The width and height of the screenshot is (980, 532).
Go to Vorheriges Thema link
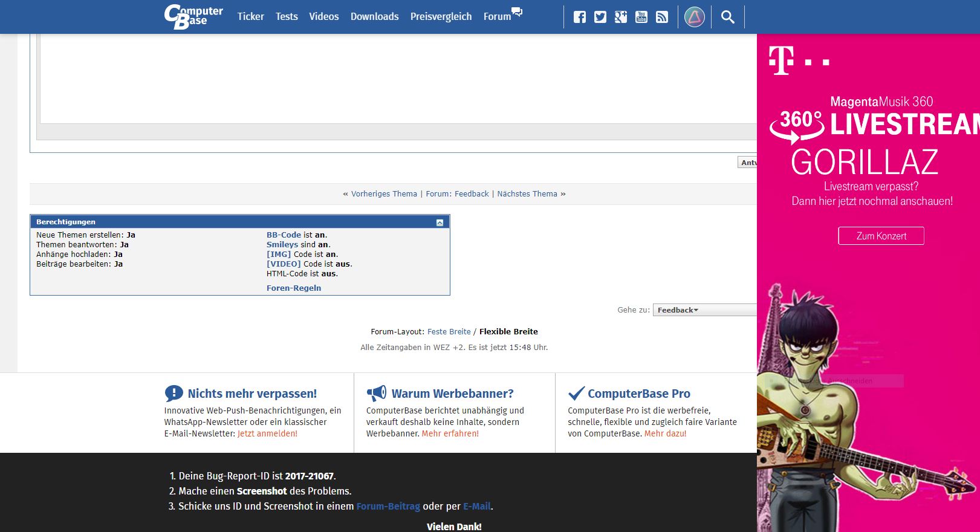(x=384, y=194)
